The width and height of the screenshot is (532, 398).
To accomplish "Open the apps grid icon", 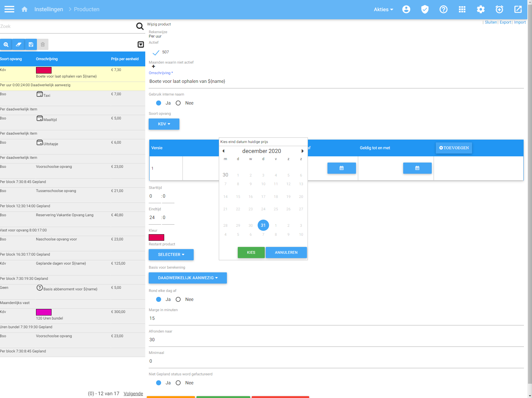I will [x=462, y=9].
